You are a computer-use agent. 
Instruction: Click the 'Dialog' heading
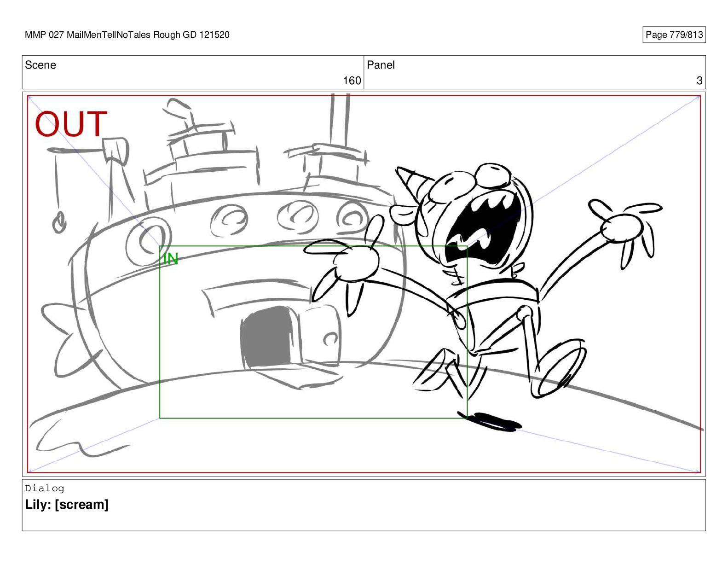pyautogui.click(x=45, y=488)
